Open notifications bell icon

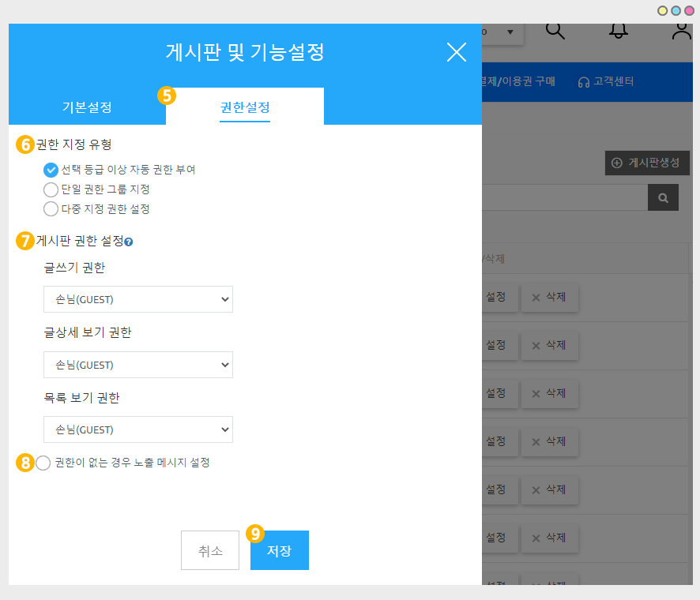619,31
